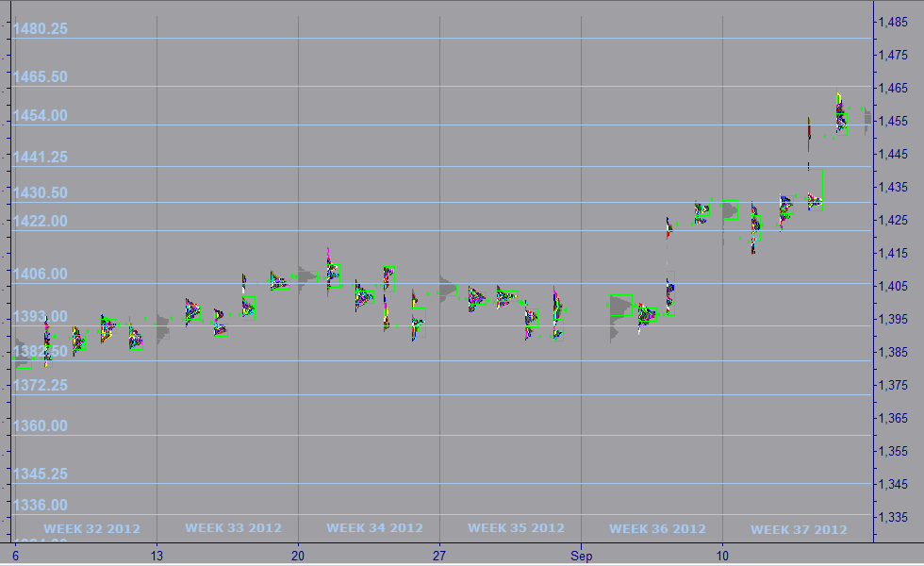This screenshot has height=566, width=924.
Task: Click the 1441.25 price level label
Action: point(40,157)
